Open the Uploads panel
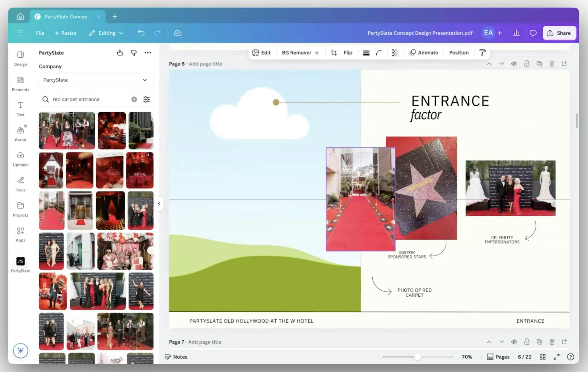Image resolution: width=588 pixels, height=372 pixels. point(20,159)
